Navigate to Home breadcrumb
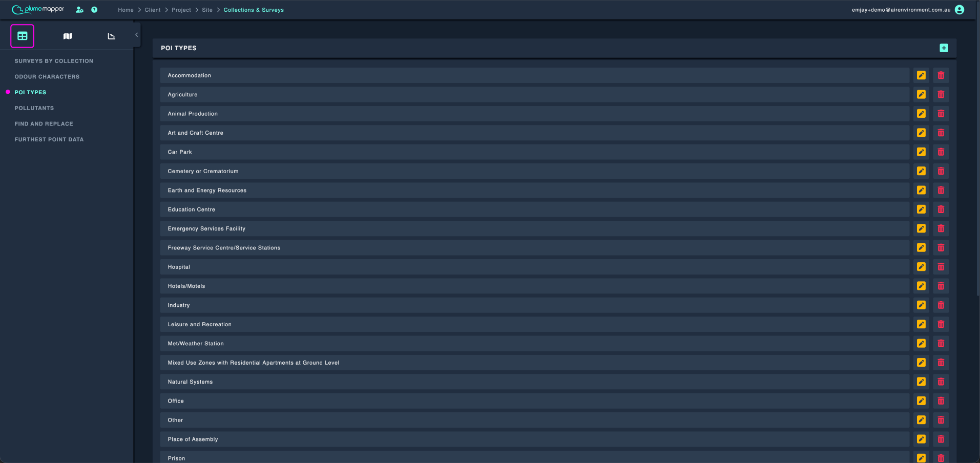980x463 pixels. click(126, 10)
